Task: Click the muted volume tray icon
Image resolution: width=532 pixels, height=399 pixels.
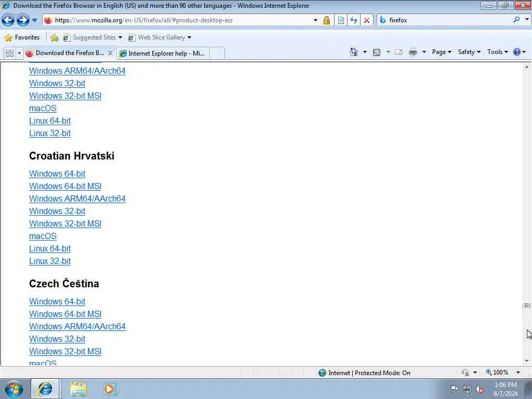Action: [x=480, y=389]
